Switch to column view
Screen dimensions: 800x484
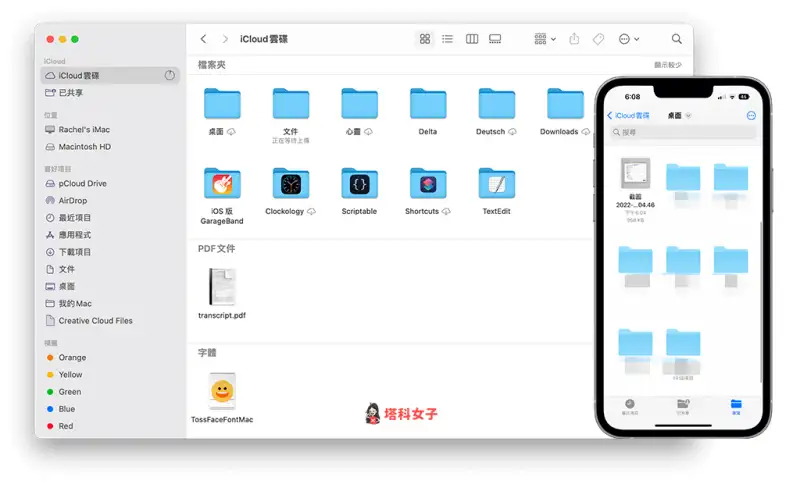click(x=472, y=39)
